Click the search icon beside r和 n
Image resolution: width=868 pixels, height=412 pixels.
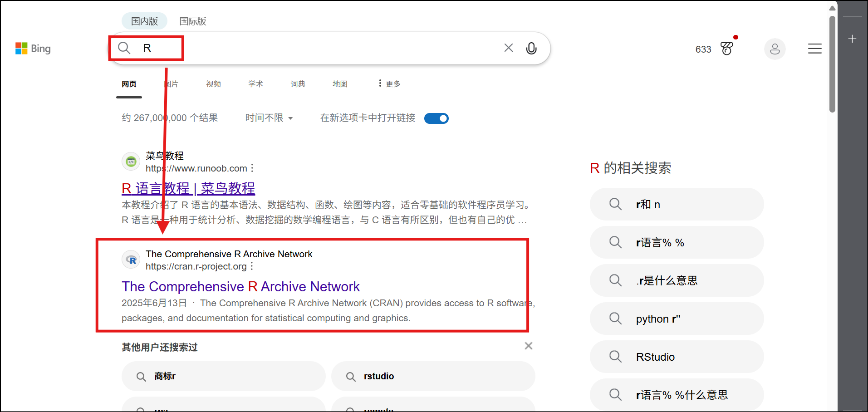tap(615, 204)
